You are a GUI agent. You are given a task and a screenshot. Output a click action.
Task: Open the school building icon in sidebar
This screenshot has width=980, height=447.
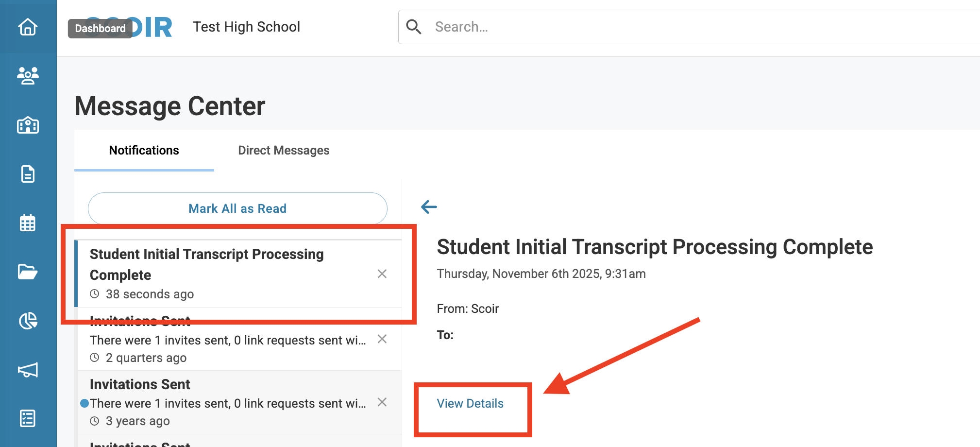(x=28, y=125)
